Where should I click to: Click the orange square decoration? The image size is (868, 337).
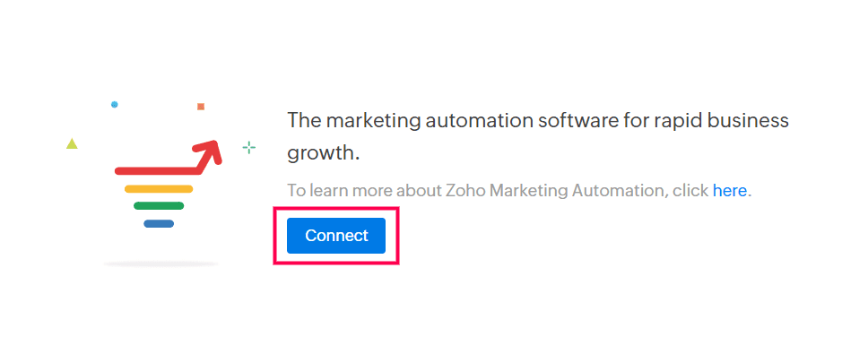pos(201,107)
